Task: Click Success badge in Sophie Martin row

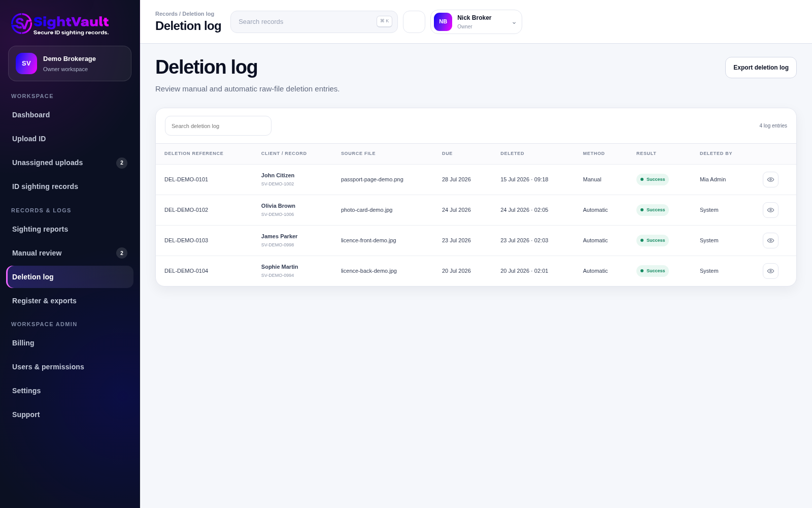Action: click(653, 271)
